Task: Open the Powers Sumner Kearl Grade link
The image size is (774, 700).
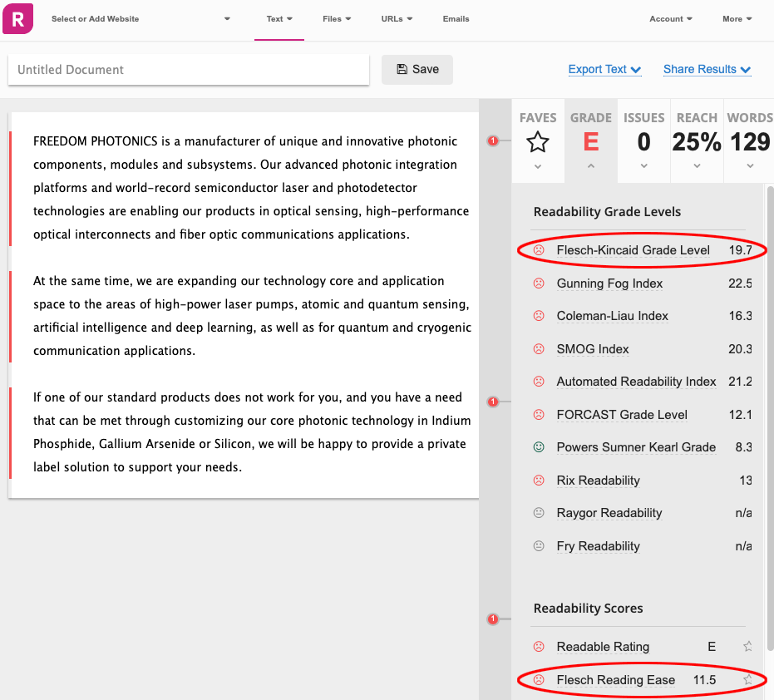Action: coord(636,447)
